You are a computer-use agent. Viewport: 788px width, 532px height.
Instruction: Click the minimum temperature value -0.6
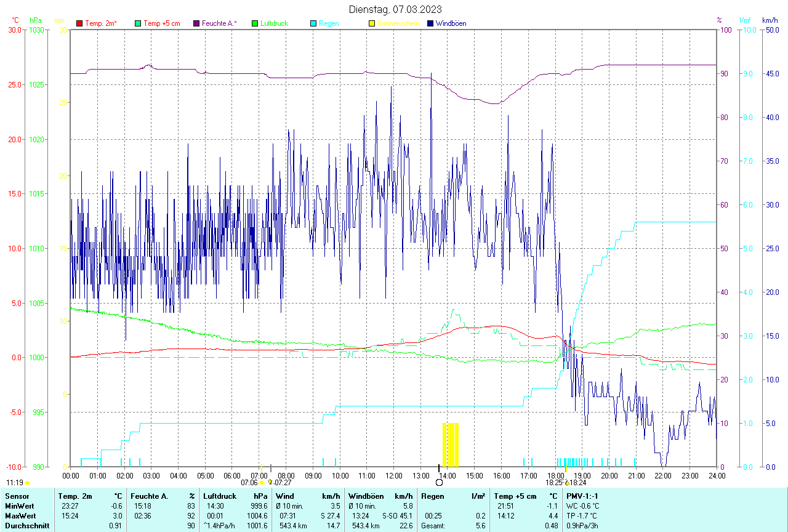[x=116, y=506]
